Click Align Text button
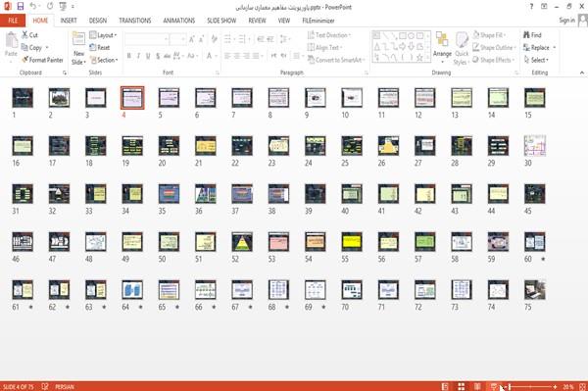 point(324,47)
